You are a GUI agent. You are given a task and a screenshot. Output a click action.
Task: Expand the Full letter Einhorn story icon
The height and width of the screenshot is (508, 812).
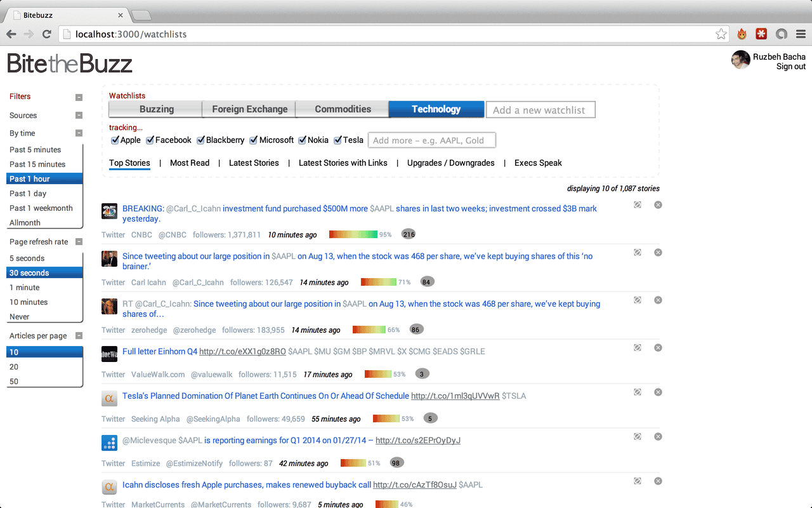click(638, 347)
